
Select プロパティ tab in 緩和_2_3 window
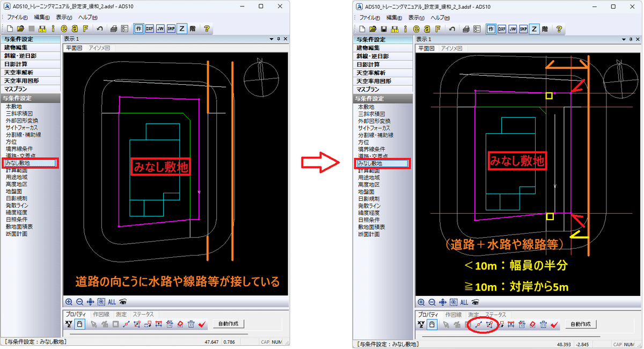(x=429, y=314)
